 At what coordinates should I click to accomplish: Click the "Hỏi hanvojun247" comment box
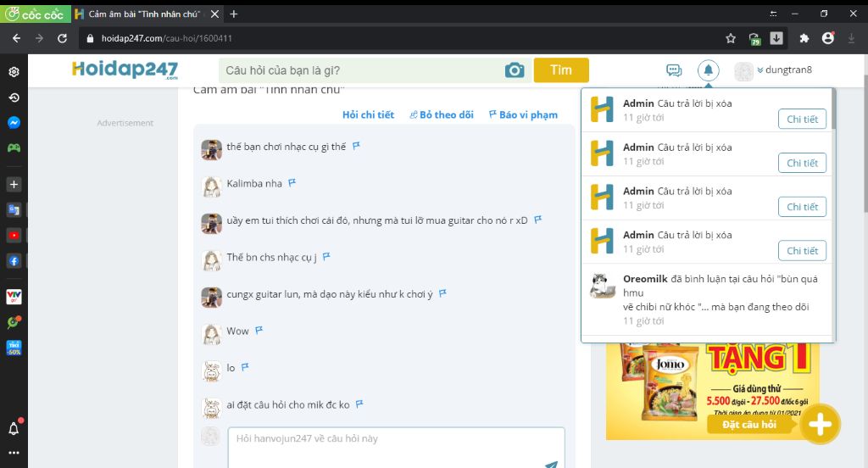click(x=397, y=447)
